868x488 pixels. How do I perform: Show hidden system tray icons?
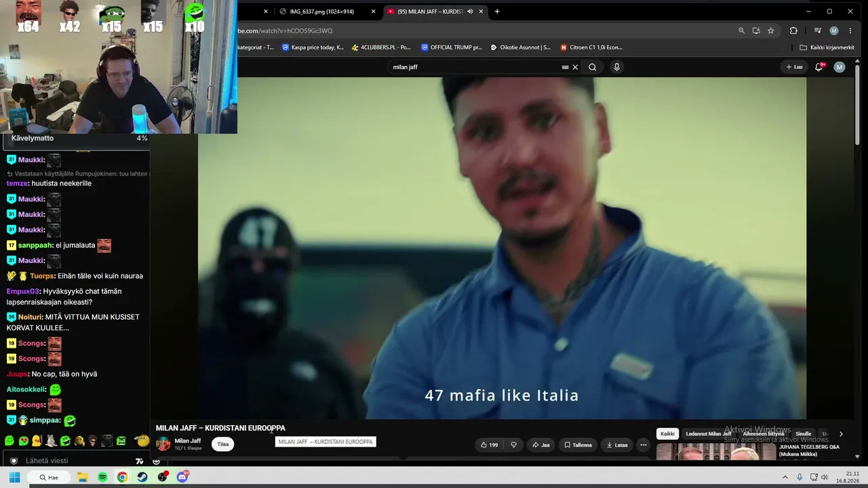(786, 477)
